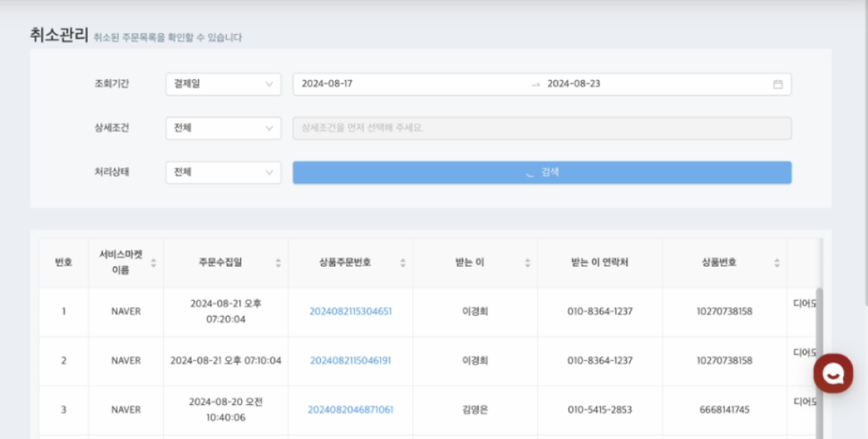Open the 결제일 period type dropdown
The image size is (868, 439).
tap(223, 84)
